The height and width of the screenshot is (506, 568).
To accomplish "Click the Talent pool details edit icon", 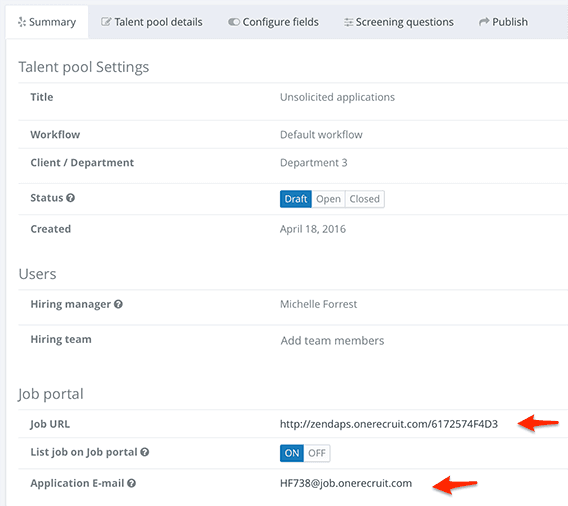I will pos(106,22).
